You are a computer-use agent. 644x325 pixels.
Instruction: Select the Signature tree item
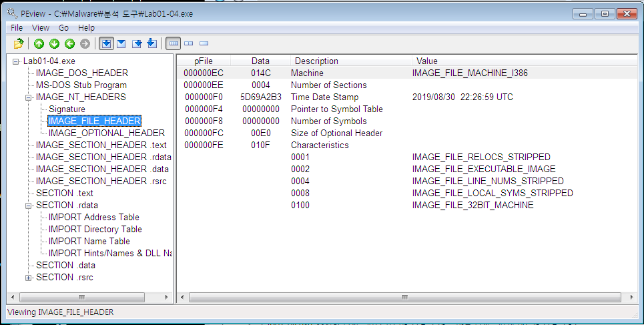coord(67,109)
